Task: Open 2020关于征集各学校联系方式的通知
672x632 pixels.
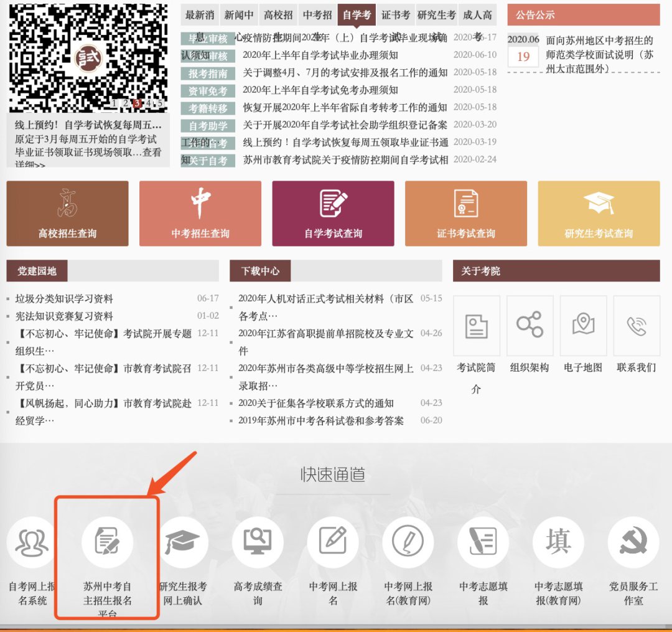Action: point(316,403)
